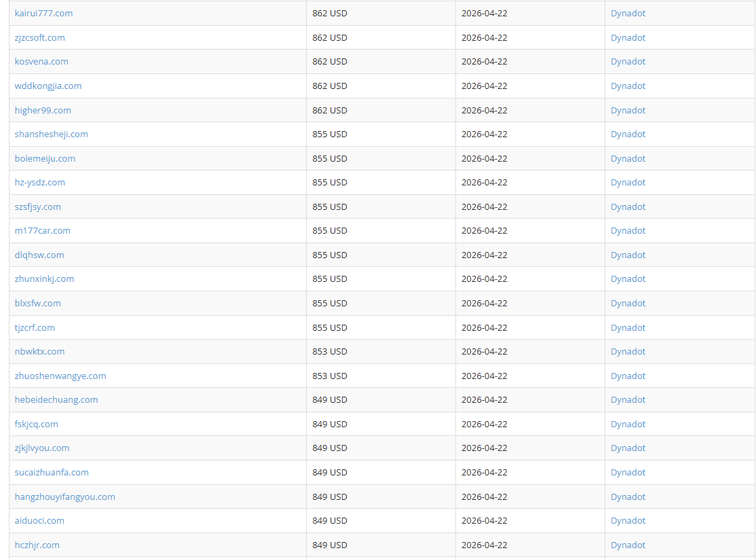Select the 849 USD price for hczhjr.com

(330, 545)
